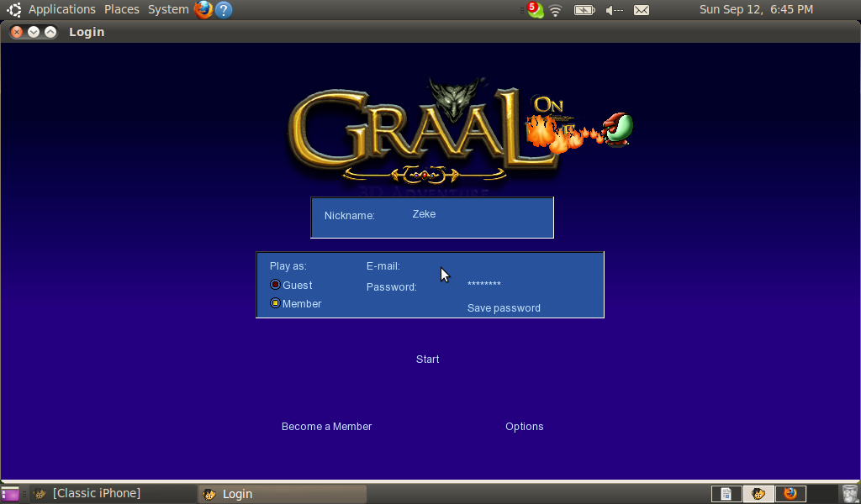The image size is (861, 504).
Task: Open the Options screen
Action: point(524,427)
